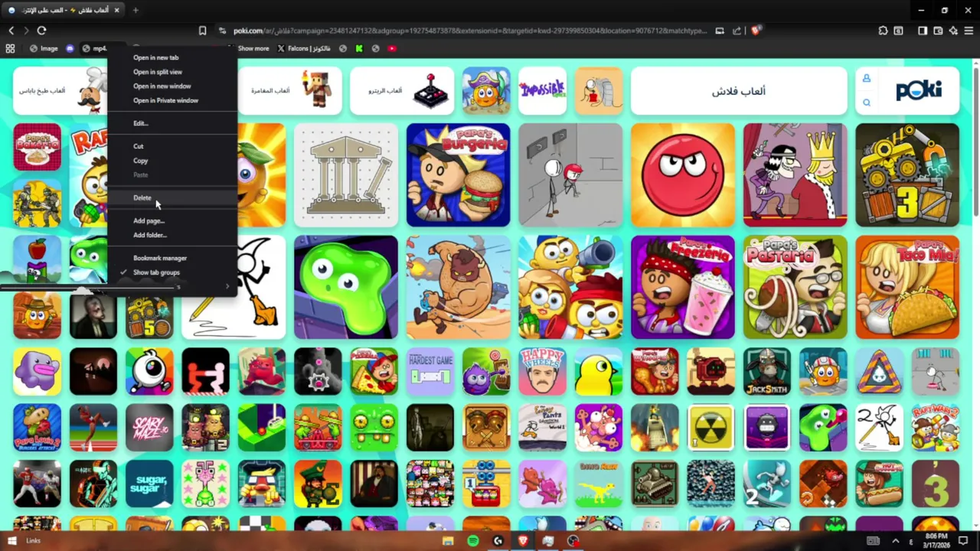Show hidden system tray icons chevron

[896, 541]
